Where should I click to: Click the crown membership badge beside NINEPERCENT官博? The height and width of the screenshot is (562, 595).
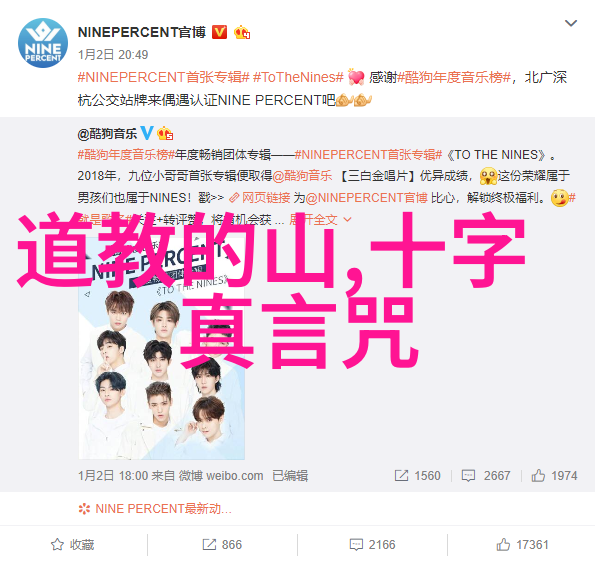(242, 33)
